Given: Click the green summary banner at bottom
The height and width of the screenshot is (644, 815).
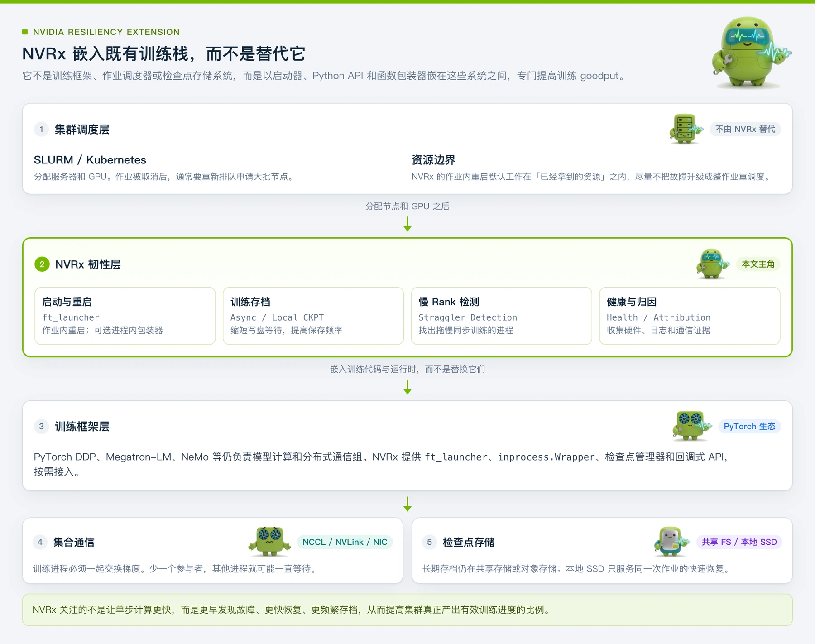Looking at the screenshot, I should click(x=407, y=610).
